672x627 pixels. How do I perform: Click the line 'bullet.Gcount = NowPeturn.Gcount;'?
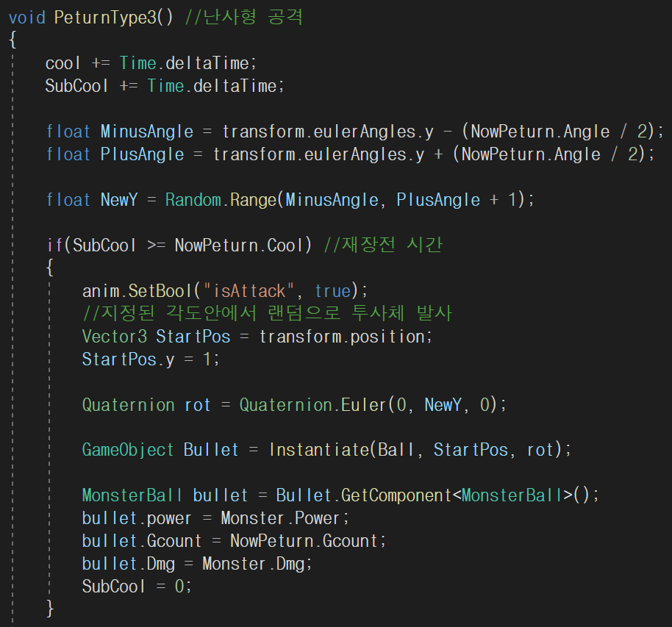click(234, 541)
